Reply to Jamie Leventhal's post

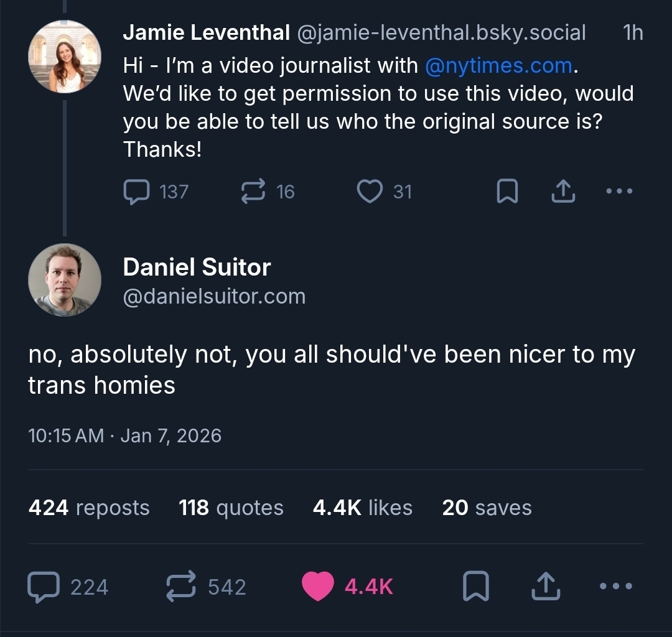coord(136,192)
